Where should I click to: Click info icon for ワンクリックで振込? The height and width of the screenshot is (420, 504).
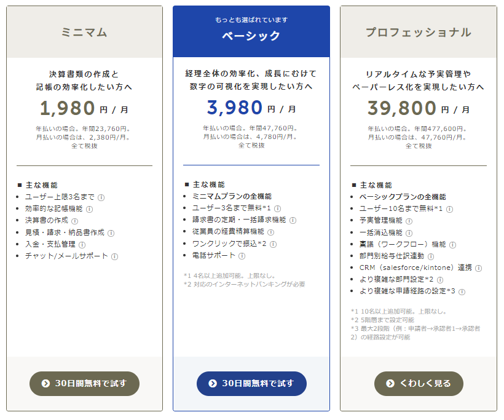click(273, 244)
